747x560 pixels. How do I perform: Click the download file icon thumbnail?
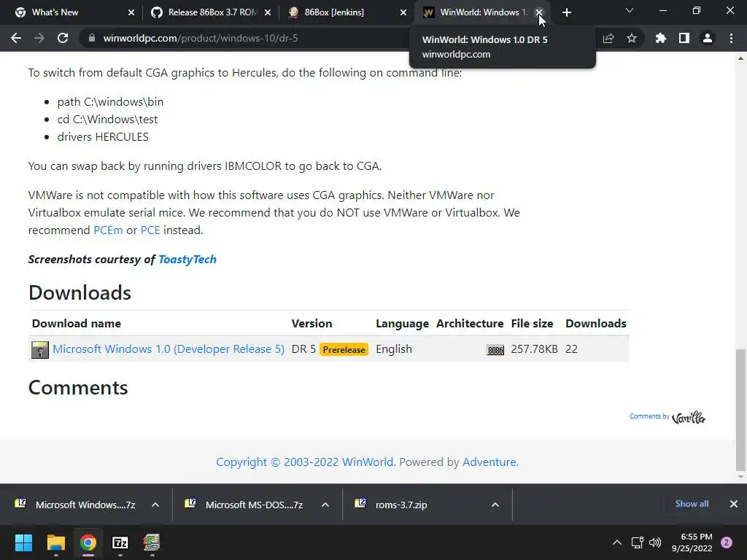(x=40, y=350)
